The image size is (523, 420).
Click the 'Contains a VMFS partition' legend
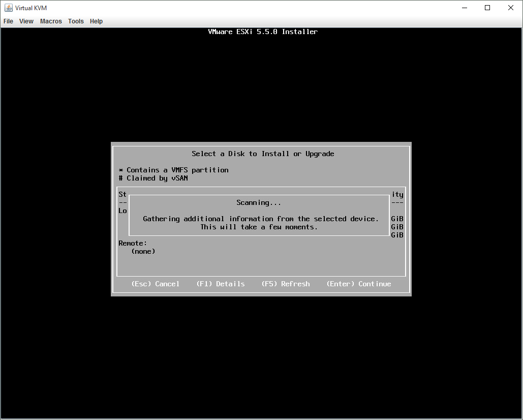click(173, 170)
